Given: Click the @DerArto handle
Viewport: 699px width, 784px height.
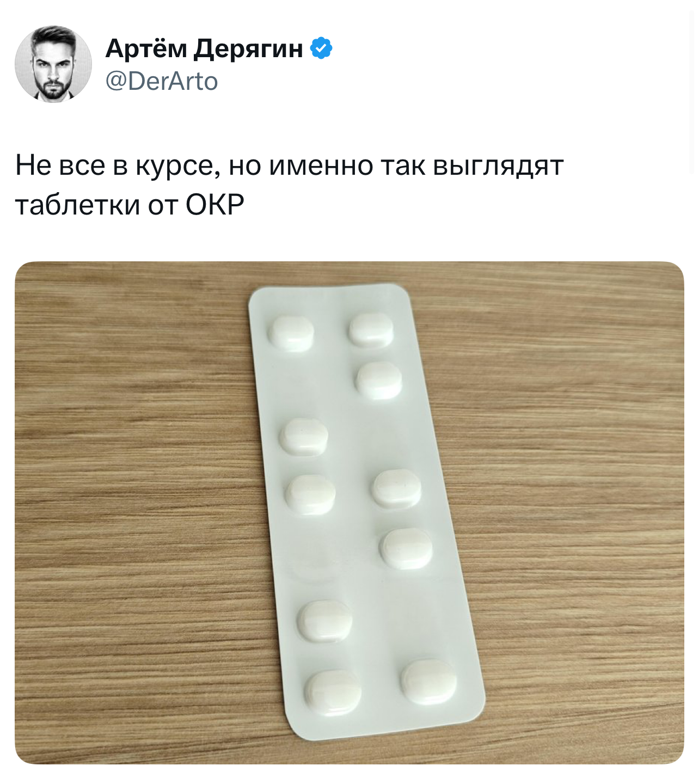Looking at the screenshot, I should (x=162, y=82).
